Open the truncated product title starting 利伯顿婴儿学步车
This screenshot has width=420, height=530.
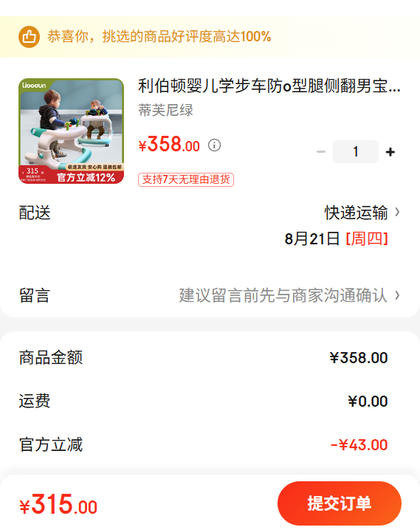pyautogui.click(x=269, y=86)
